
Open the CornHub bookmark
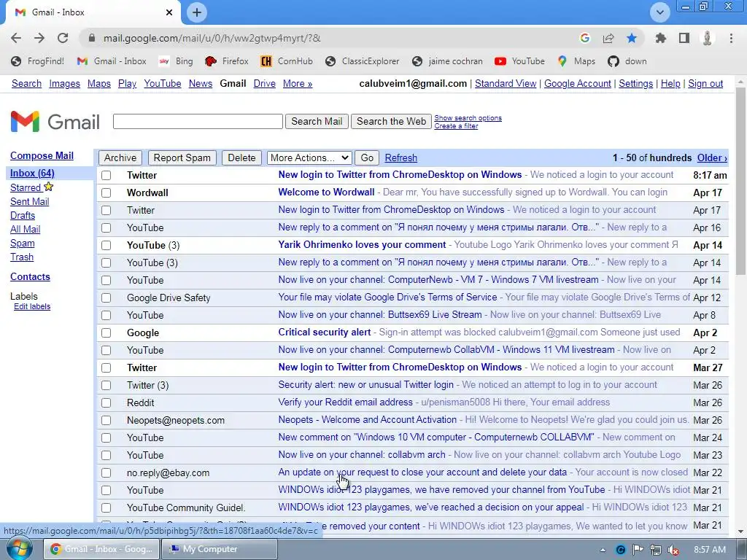point(287,61)
